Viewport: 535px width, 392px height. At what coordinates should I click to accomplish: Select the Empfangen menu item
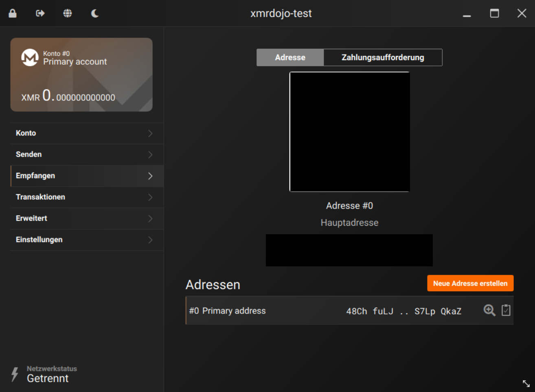coord(87,176)
